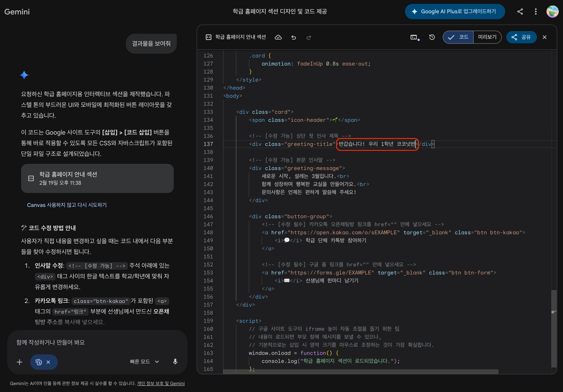Click the blue 공유 share button
The width and height of the screenshot is (563, 392).
[521, 37]
